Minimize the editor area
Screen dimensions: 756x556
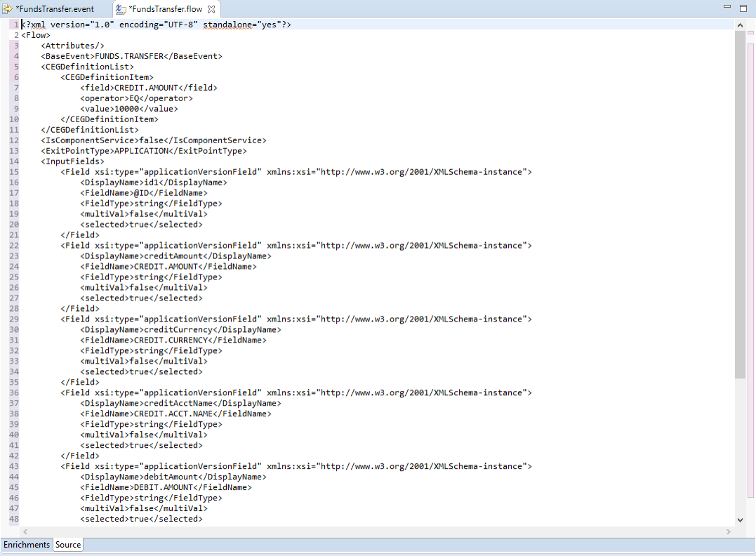pyautogui.click(x=728, y=8)
